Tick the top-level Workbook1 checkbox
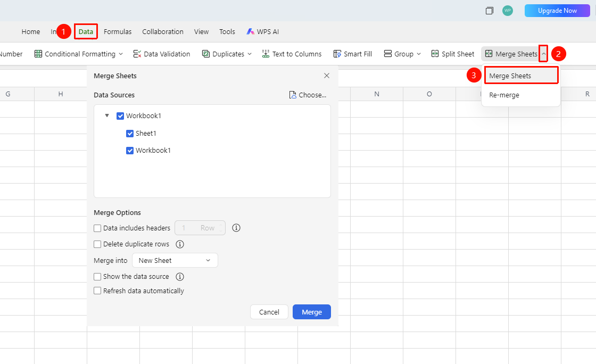 tap(120, 116)
